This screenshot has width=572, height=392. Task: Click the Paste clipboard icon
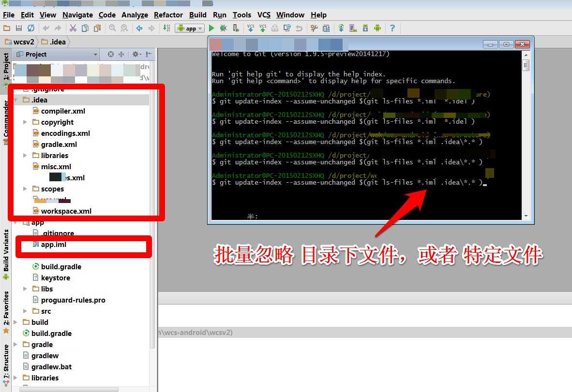pyautogui.click(x=97, y=28)
